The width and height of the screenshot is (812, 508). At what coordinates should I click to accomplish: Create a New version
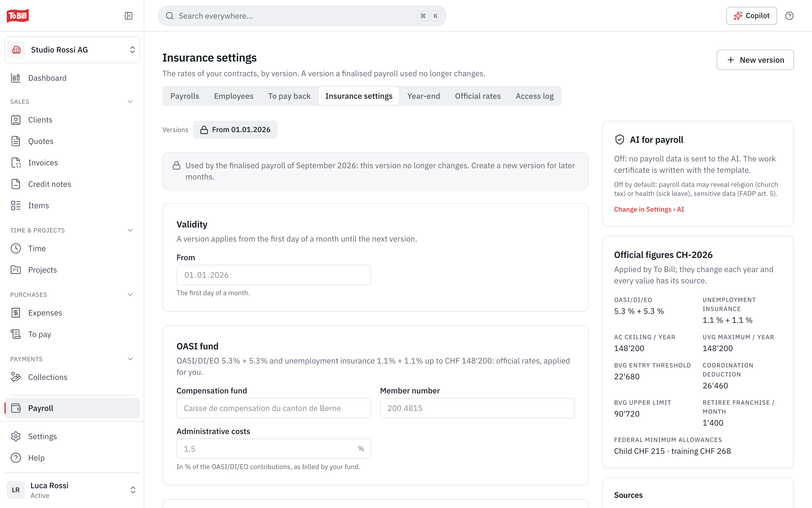(755, 60)
